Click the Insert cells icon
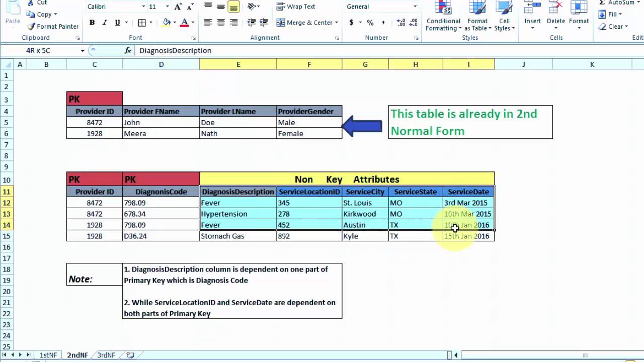 tap(532, 7)
